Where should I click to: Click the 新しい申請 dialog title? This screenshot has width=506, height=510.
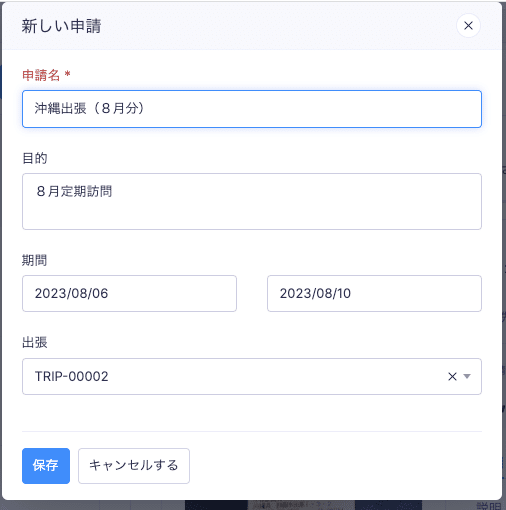pos(61,26)
